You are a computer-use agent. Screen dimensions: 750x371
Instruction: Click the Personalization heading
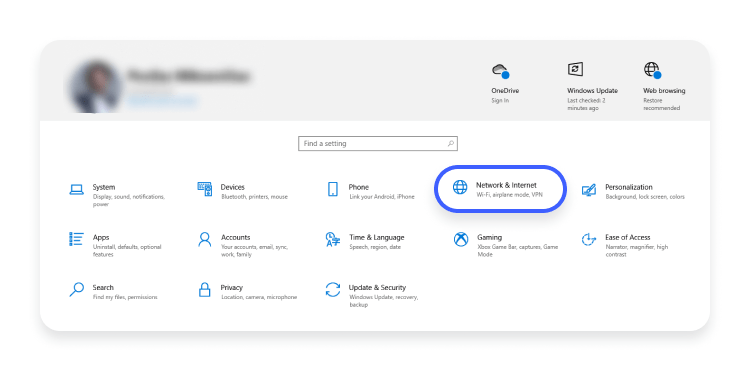[x=629, y=187]
